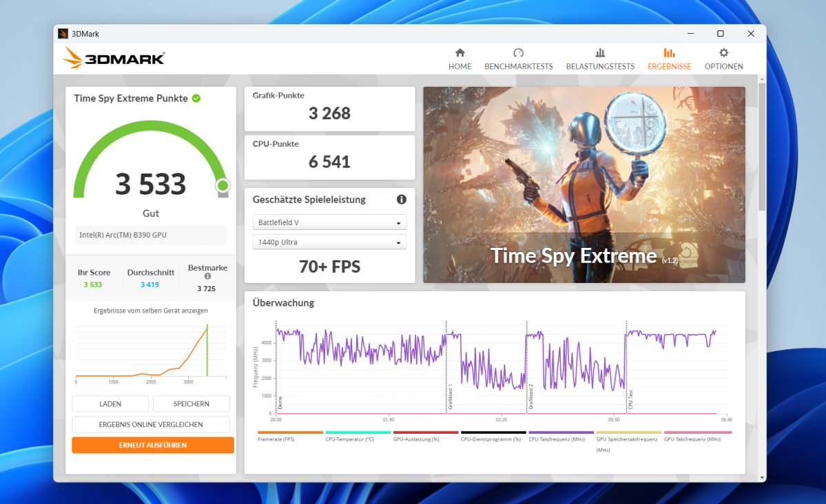Click the Überwachung heading
The width and height of the screenshot is (826, 504).
pos(283,303)
